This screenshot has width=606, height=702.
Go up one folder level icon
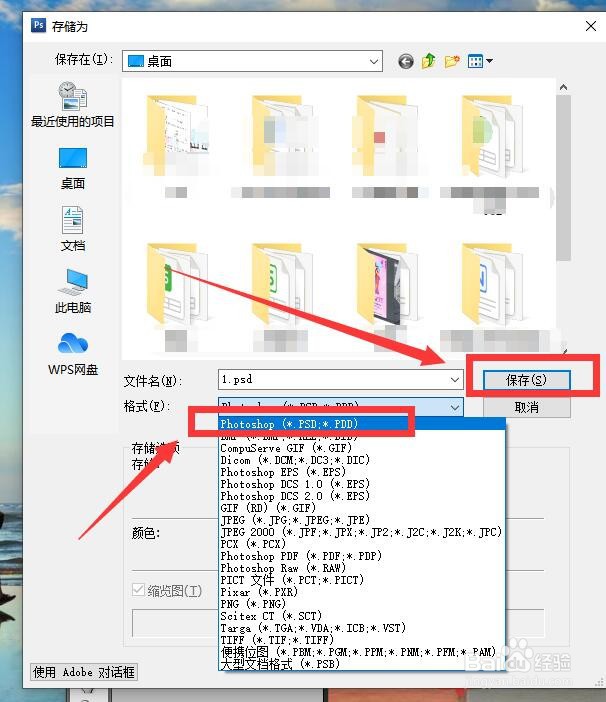(428, 61)
